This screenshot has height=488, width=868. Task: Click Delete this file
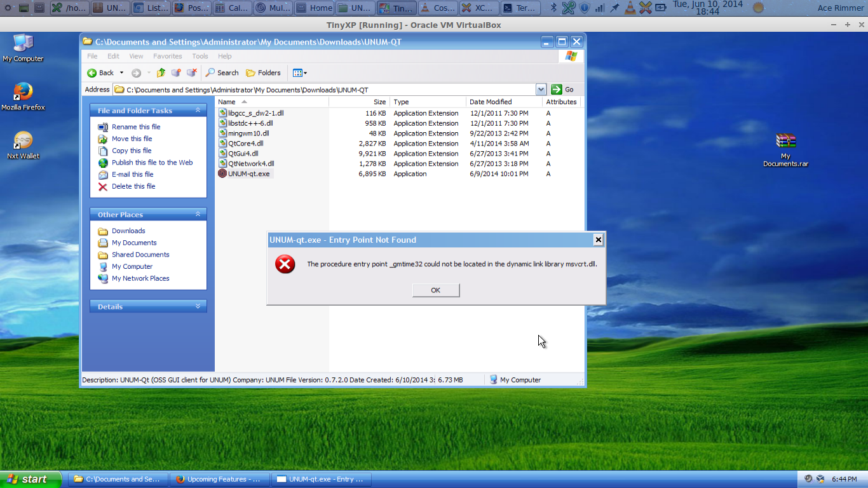coord(133,186)
